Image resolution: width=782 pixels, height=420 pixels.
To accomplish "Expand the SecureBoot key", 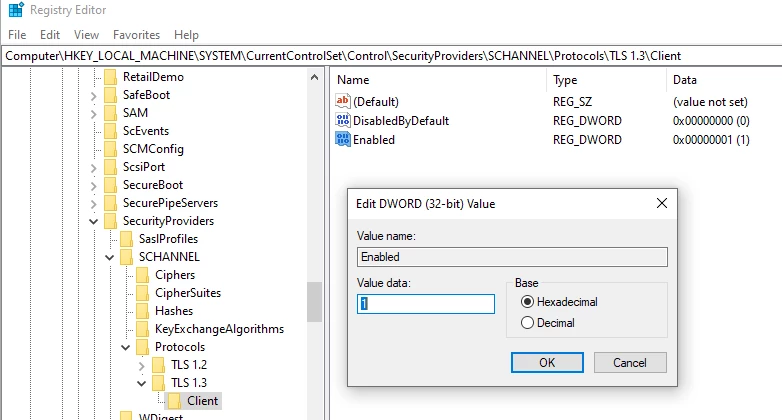I will pyautogui.click(x=93, y=185).
